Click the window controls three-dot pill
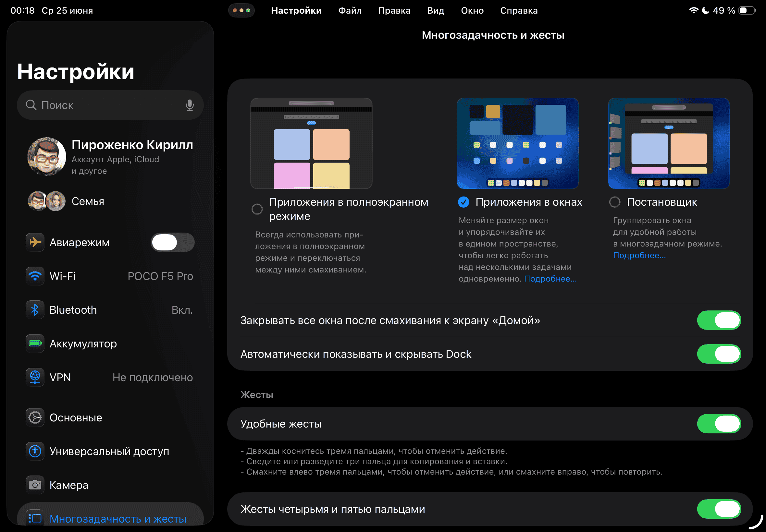The height and width of the screenshot is (532, 766). click(x=241, y=10)
